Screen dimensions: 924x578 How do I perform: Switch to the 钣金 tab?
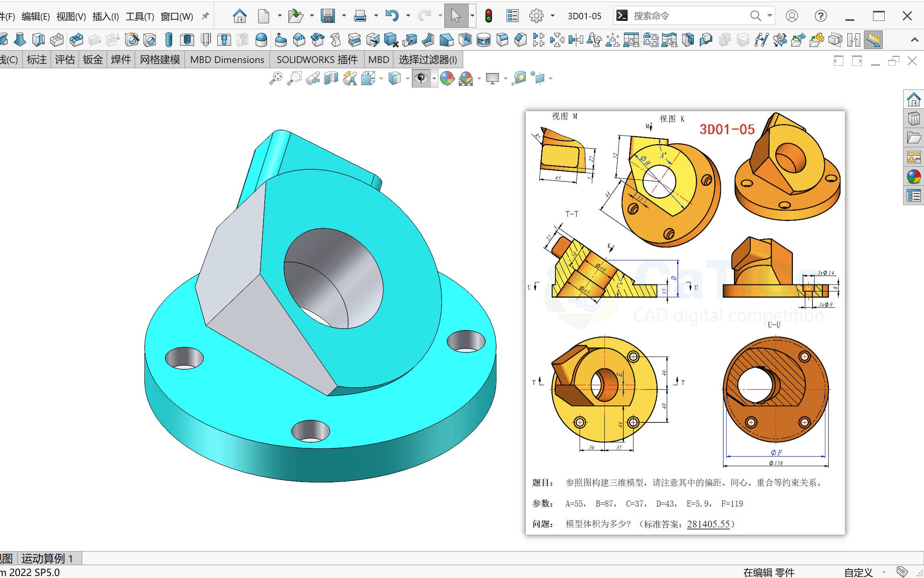pos(93,60)
